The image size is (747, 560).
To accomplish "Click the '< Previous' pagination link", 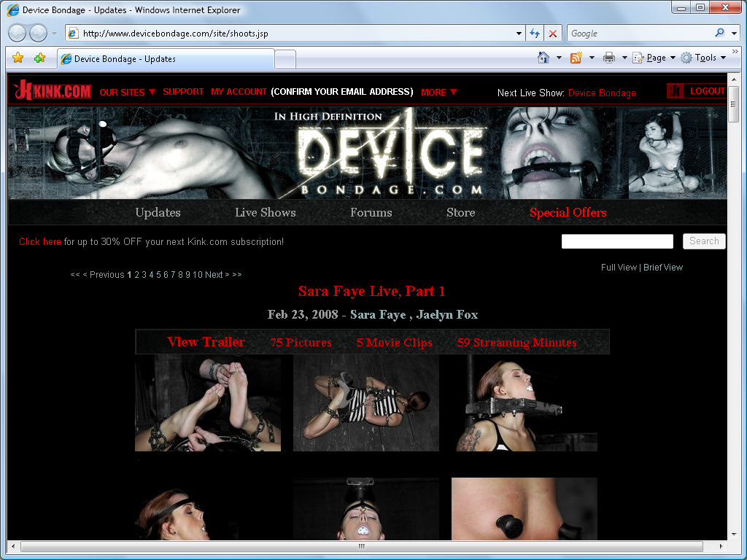I will click(104, 275).
